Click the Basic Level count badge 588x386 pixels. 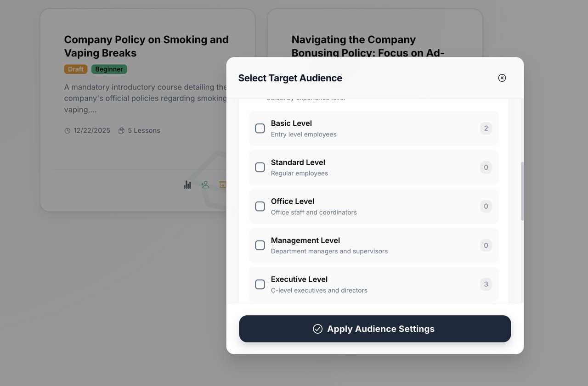pyautogui.click(x=486, y=129)
